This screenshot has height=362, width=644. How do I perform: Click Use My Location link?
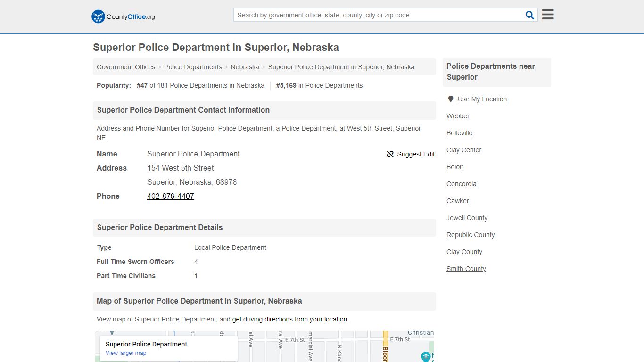click(x=482, y=99)
